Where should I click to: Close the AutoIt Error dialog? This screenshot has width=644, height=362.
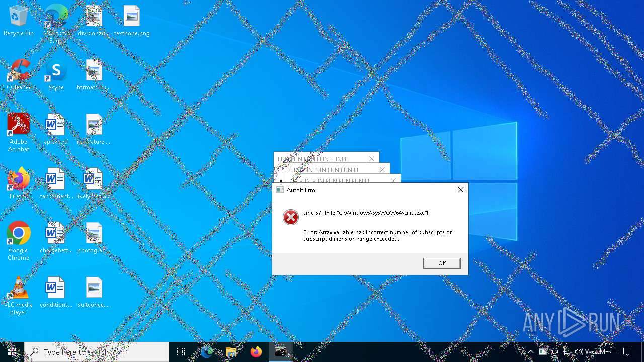click(x=460, y=190)
